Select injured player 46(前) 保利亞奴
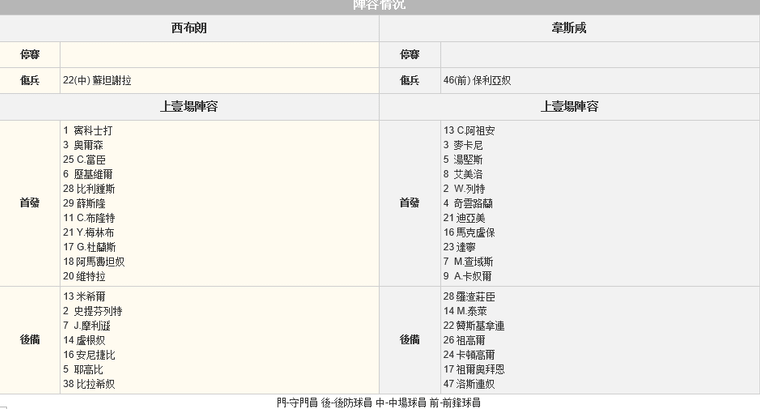The image size is (760, 409). click(x=477, y=80)
